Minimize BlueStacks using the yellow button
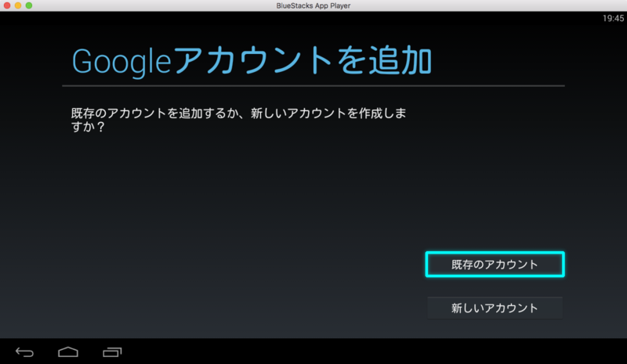 coord(18,5)
